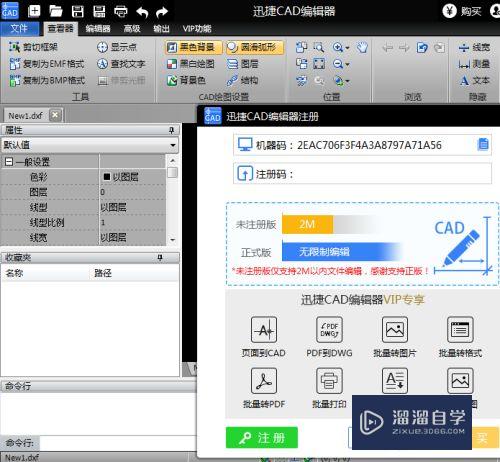Select the 线宽 property row
The height and width of the screenshot is (462, 500).
pos(83,237)
